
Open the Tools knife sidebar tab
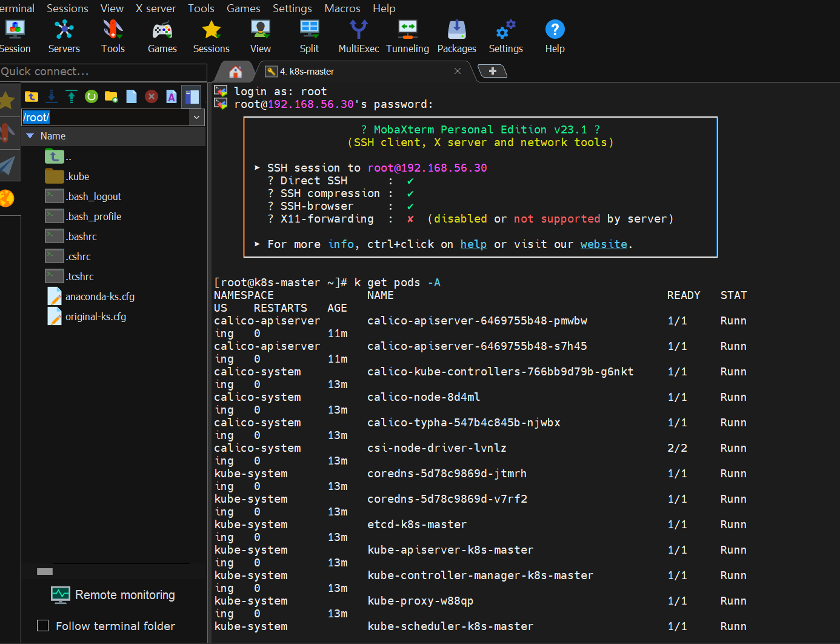(7, 132)
